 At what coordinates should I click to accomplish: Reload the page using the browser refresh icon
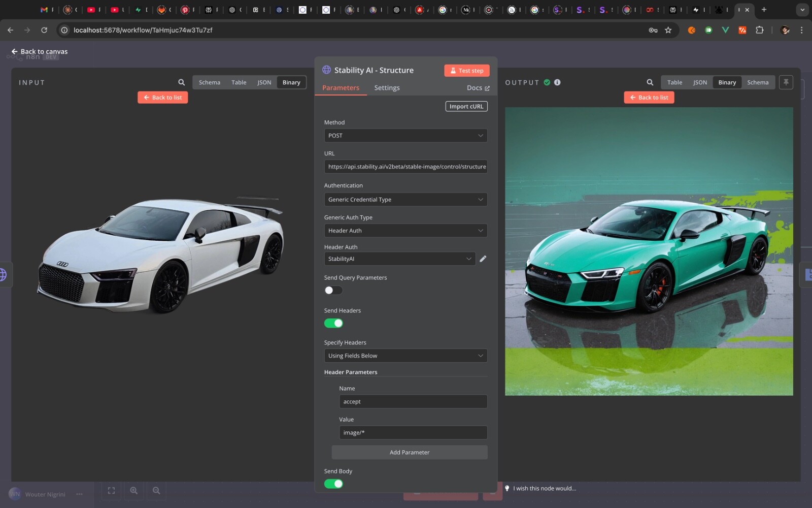pos(44,30)
